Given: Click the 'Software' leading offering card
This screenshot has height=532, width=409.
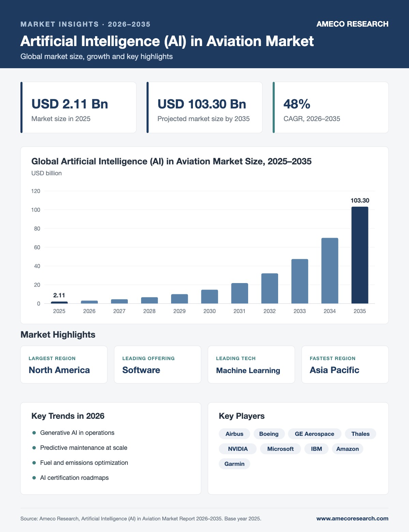Looking at the screenshot, I should click(x=157, y=365).
